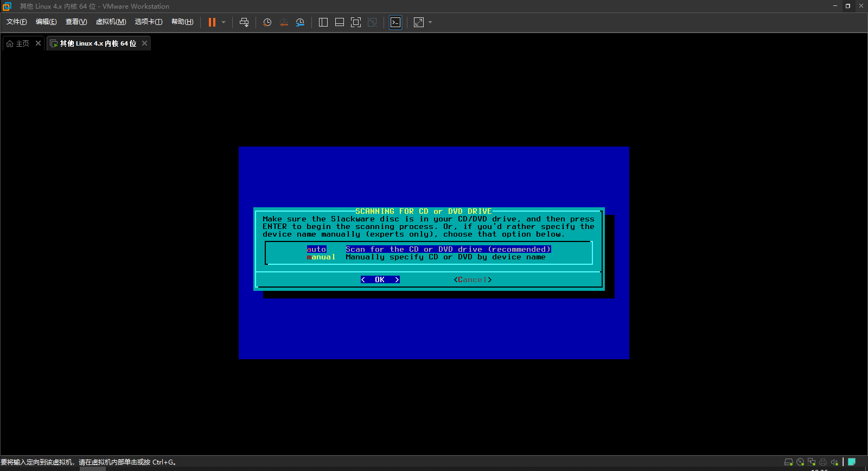The height and width of the screenshot is (471, 868).
Task: Take a snapshot with the clock-plus icon
Action: tap(267, 22)
